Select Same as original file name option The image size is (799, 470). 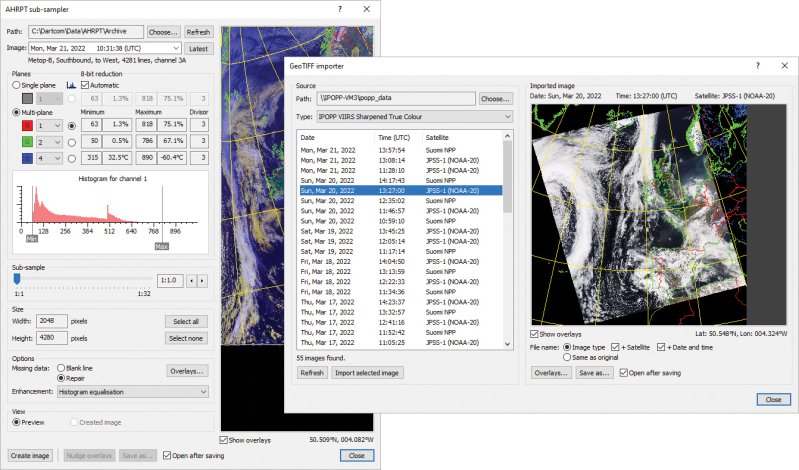[x=567, y=357]
